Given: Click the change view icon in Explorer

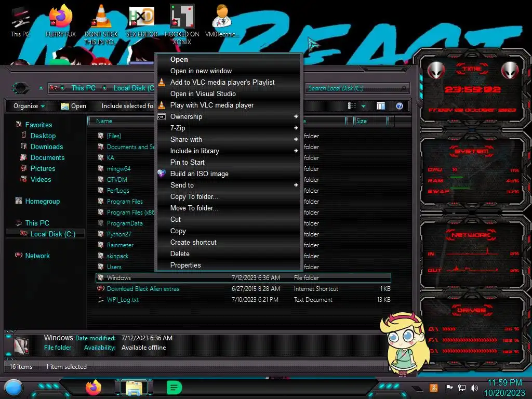Looking at the screenshot, I should coord(352,106).
